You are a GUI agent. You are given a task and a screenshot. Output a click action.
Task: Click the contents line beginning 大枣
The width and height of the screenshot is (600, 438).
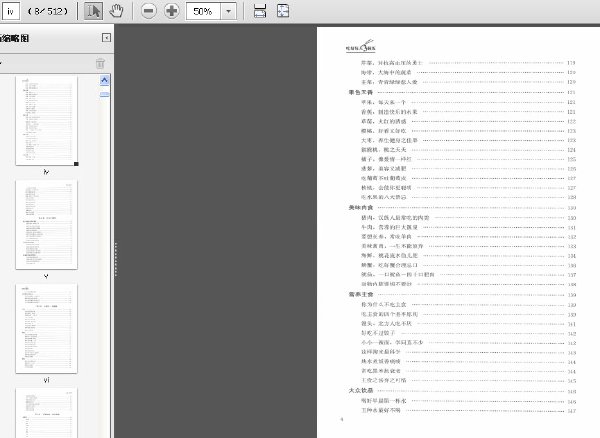click(468, 140)
